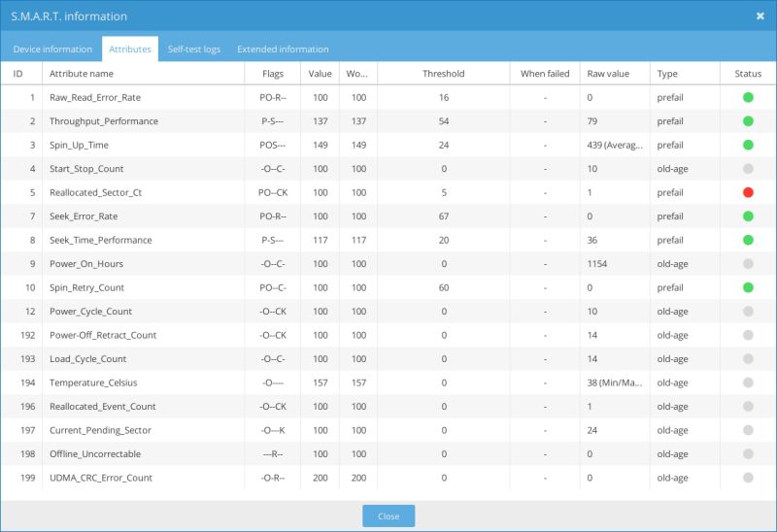Click the gray status dot for Power_Cycle_Count
Image resolution: width=777 pixels, height=532 pixels.
(748, 311)
